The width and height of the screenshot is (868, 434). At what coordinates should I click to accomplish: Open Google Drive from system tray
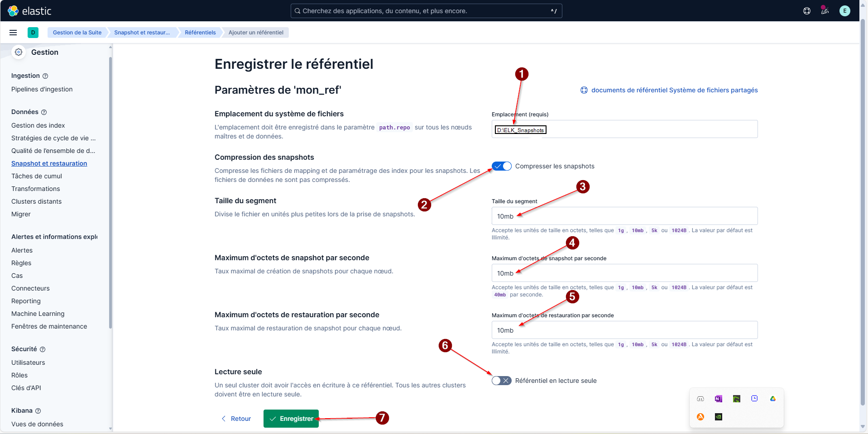click(x=772, y=399)
